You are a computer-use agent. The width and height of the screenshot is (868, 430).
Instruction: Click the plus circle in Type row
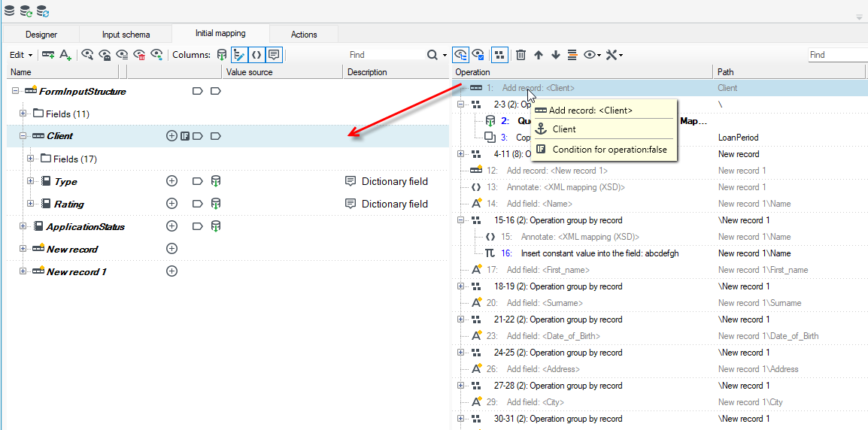coord(171,181)
